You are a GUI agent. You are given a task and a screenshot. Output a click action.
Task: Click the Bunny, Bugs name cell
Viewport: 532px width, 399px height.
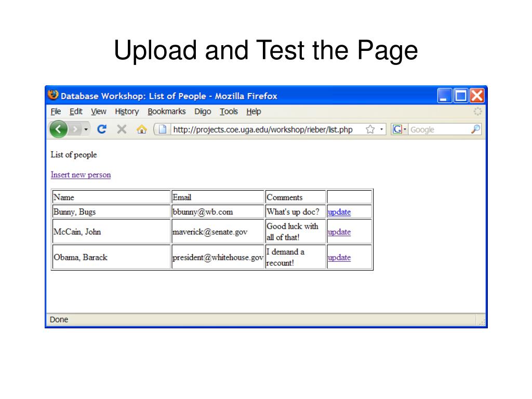click(x=111, y=212)
